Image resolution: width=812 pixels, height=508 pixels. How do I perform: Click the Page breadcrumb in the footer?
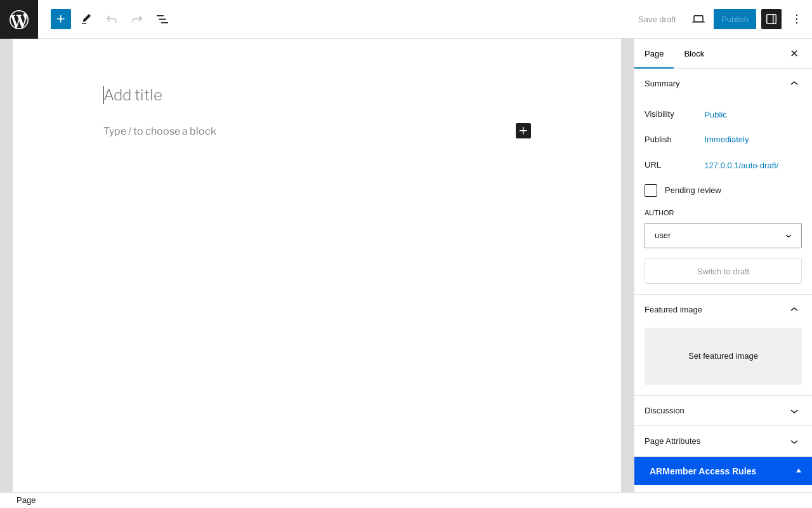tap(26, 500)
